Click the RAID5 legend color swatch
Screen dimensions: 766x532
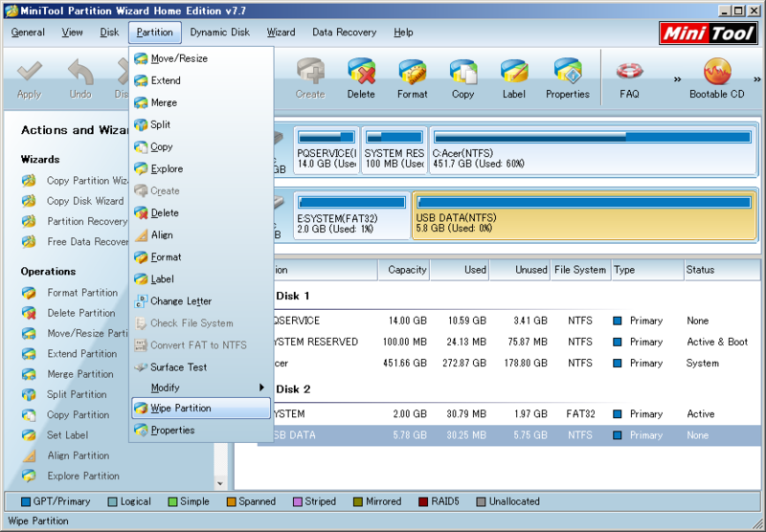(x=423, y=501)
